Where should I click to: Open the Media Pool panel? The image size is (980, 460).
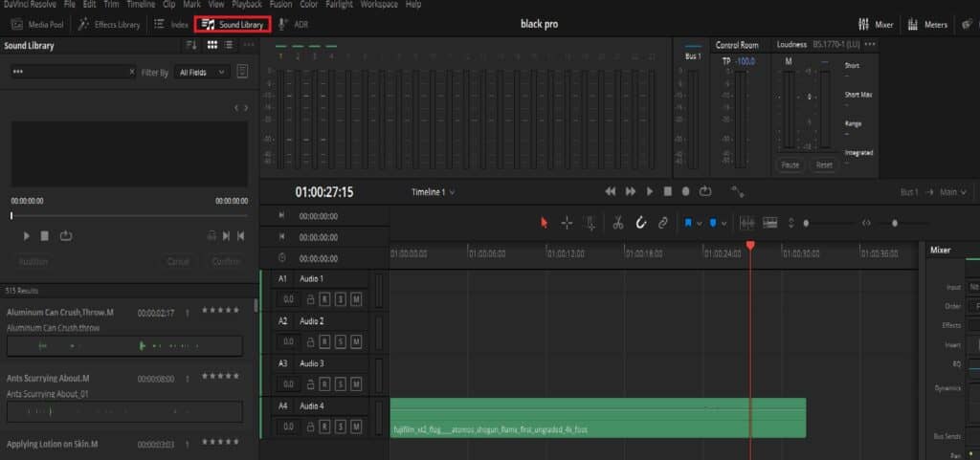point(37,24)
